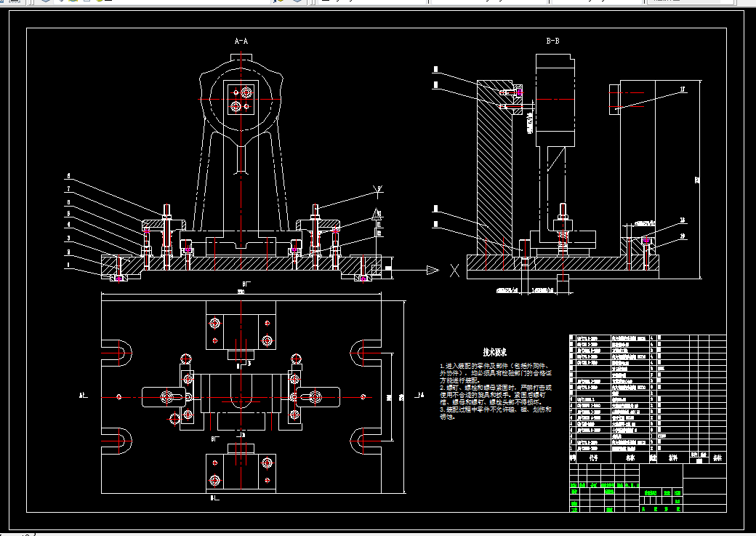Select the "A-A" section view label

[x=241, y=41]
